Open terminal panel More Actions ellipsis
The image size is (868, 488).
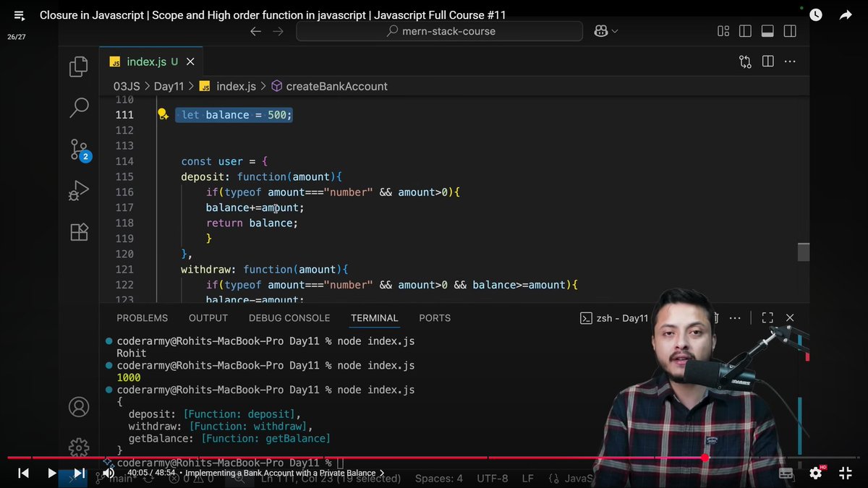(x=735, y=318)
